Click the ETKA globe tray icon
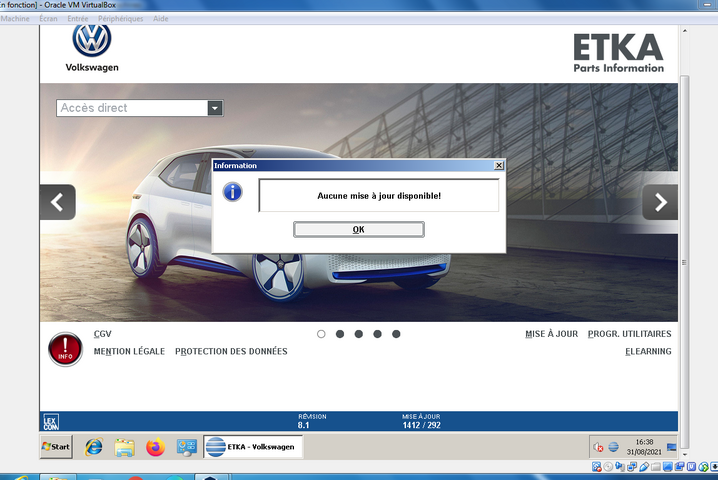 (x=614, y=447)
